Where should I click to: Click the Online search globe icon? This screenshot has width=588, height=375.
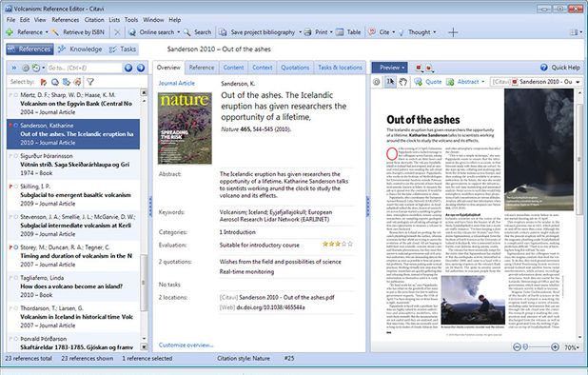[x=132, y=32]
